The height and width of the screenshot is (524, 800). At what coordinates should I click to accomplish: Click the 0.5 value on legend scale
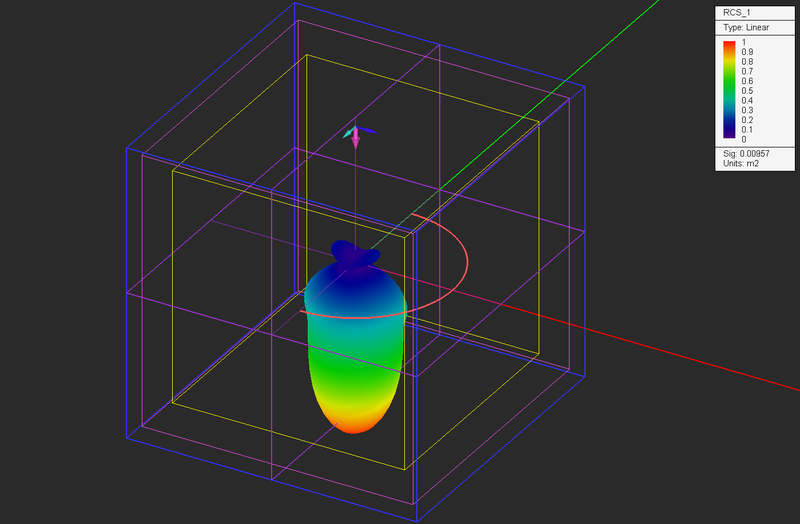[x=747, y=91]
